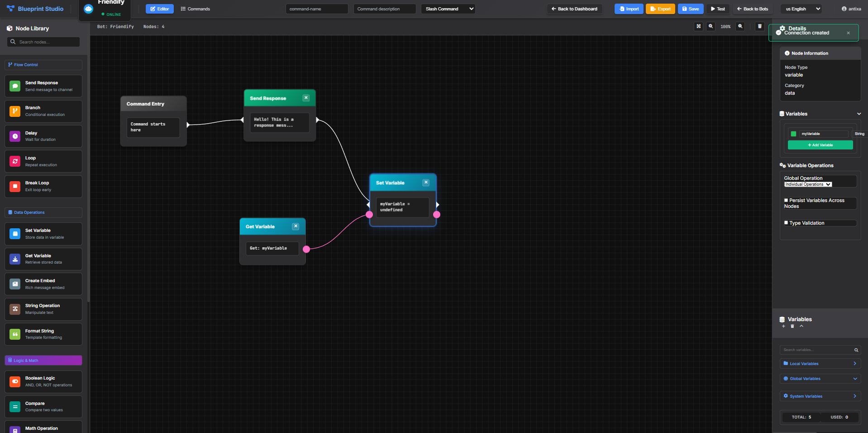This screenshot has width=868, height=433.
Task: Select the String Operation icon in library
Action: pos(15,309)
